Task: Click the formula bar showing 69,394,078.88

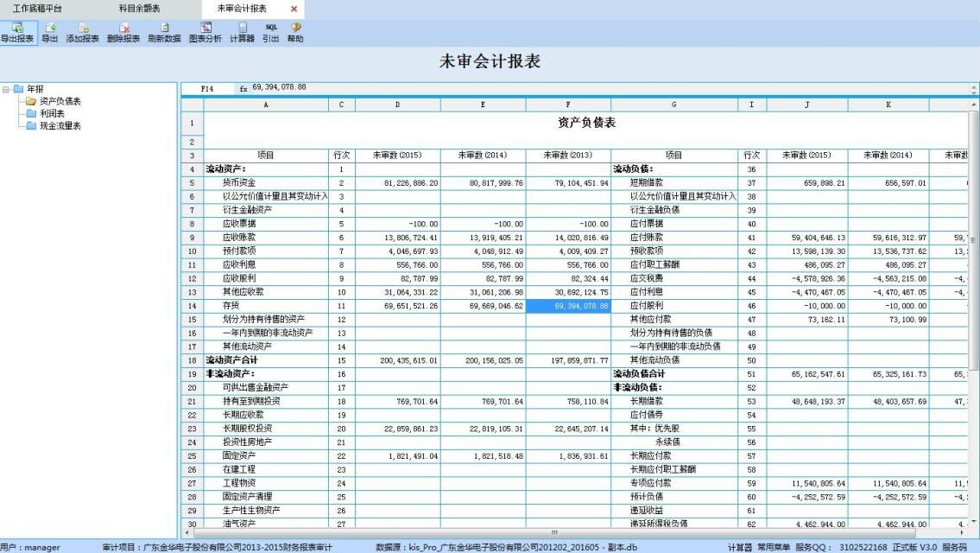Action: coord(518,87)
